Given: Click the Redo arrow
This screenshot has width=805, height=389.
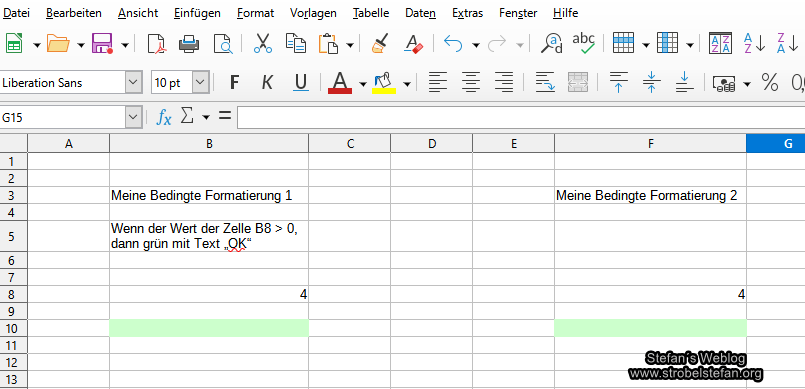Looking at the screenshot, I should click(497, 44).
